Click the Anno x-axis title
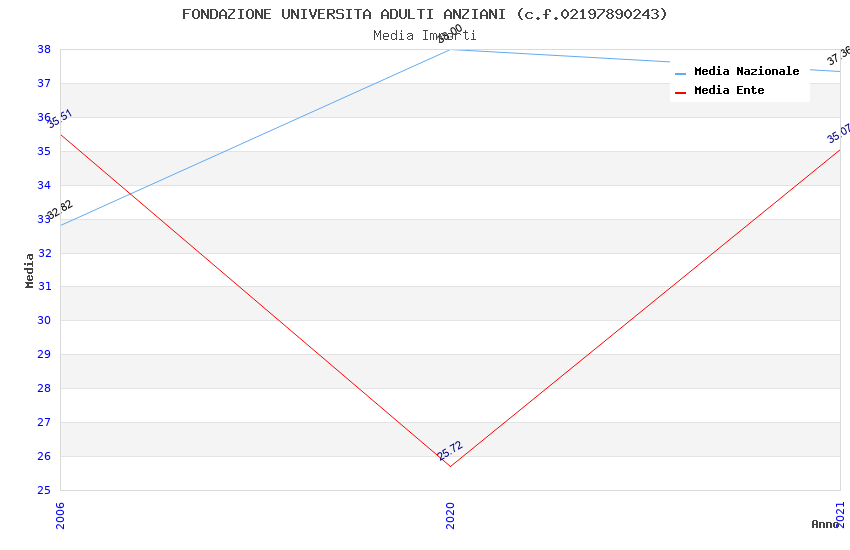 tap(825, 524)
